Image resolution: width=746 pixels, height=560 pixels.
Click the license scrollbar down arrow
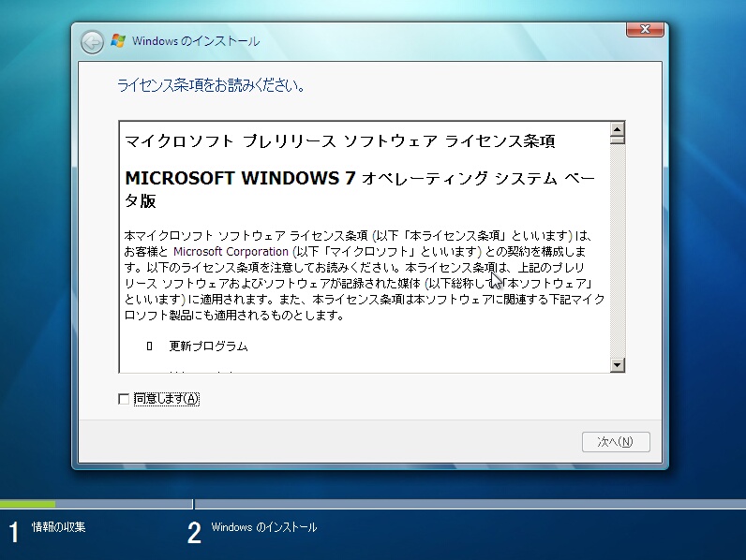point(617,364)
